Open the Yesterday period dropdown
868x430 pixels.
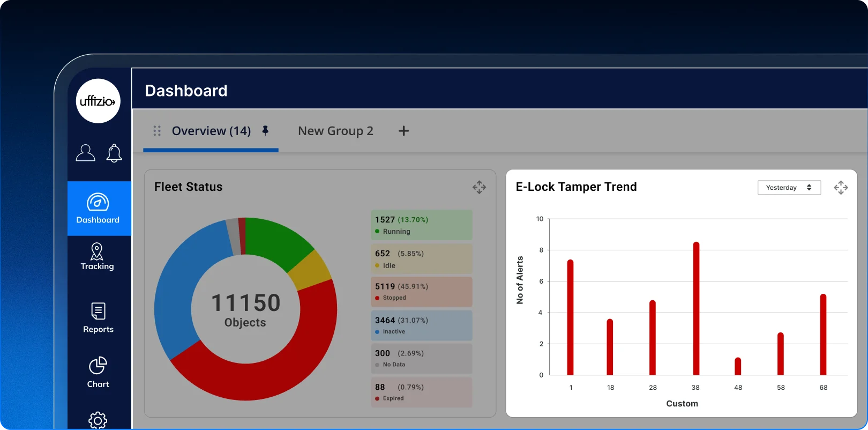click(x=789, y=188)
